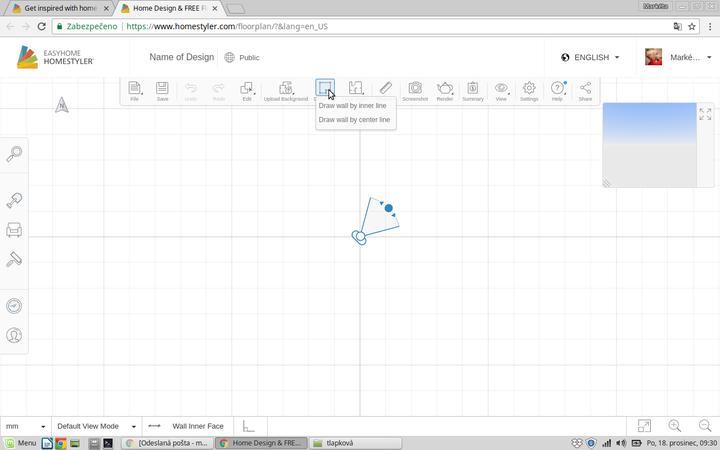Viewport: 720px width, 450px height.
Task: Open the furniture catalog sofa icon
Action: tap(14, 230)
